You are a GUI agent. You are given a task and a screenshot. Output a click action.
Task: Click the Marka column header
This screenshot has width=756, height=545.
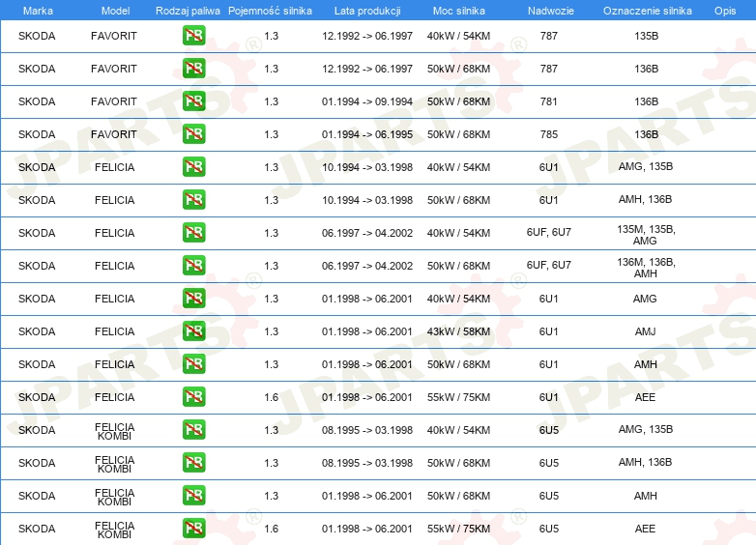38,11
